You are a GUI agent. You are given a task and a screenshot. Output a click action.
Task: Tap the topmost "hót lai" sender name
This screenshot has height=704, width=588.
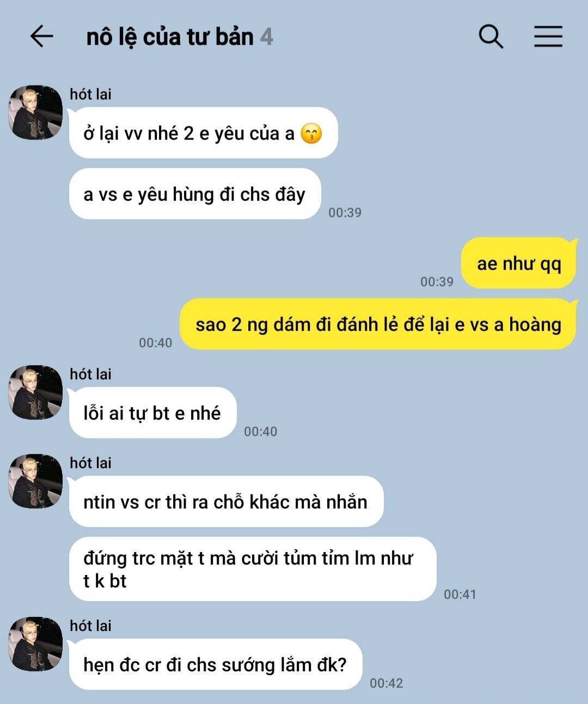[x=90, y=94]
